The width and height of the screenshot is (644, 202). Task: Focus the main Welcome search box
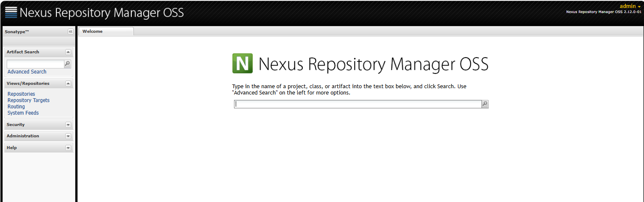click(358, 104)
